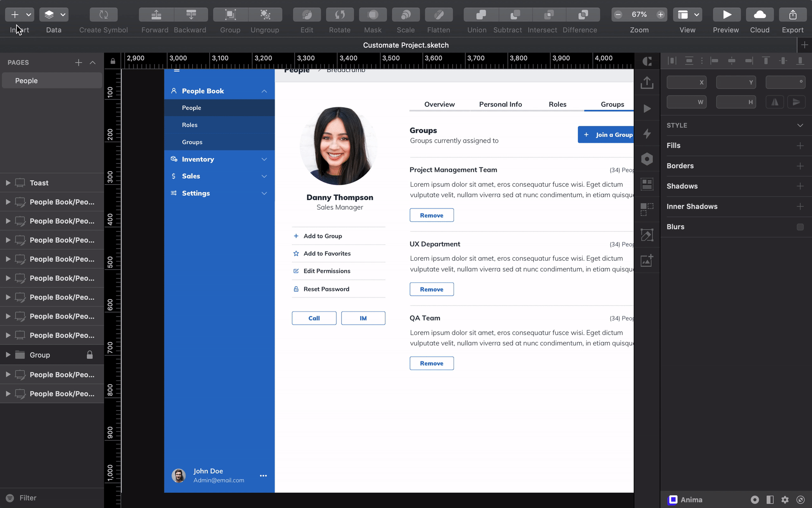
Task: Open Anima lightning interactions icon
Action: (x=647, y=134)
